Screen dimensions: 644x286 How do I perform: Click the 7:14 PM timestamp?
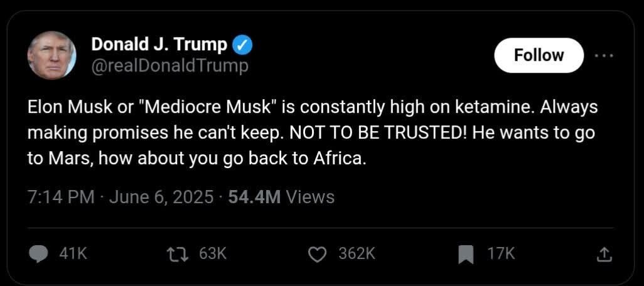[x=62, y=197]
